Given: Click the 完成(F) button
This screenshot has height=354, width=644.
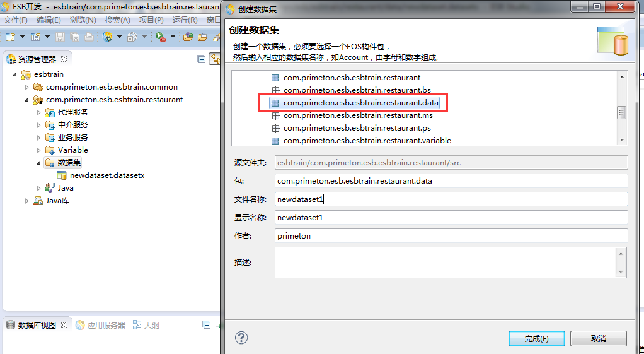Looking at the screenshot, I should [536, 338].
